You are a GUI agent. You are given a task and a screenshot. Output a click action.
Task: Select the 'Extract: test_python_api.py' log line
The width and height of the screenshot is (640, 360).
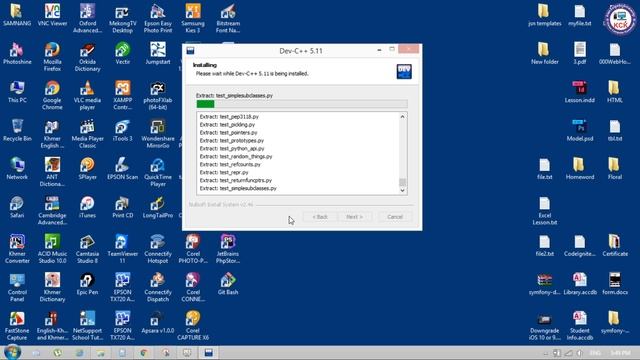(x=232, y=149)
